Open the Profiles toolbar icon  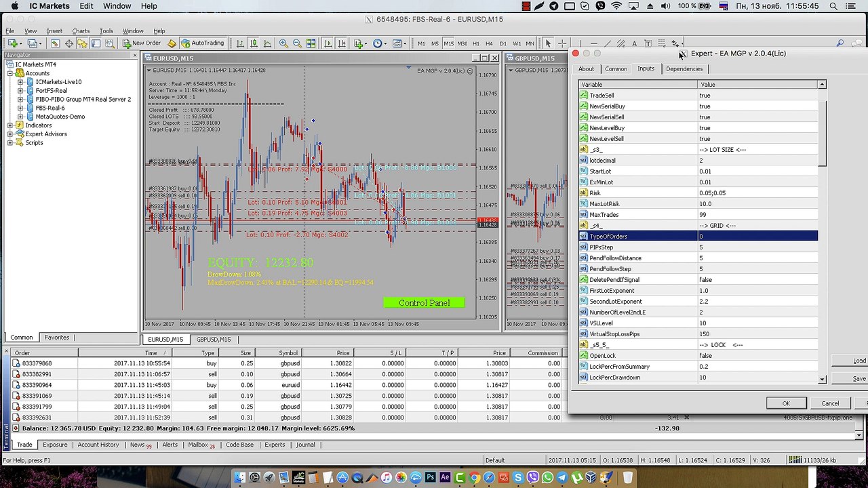[31, 43]
